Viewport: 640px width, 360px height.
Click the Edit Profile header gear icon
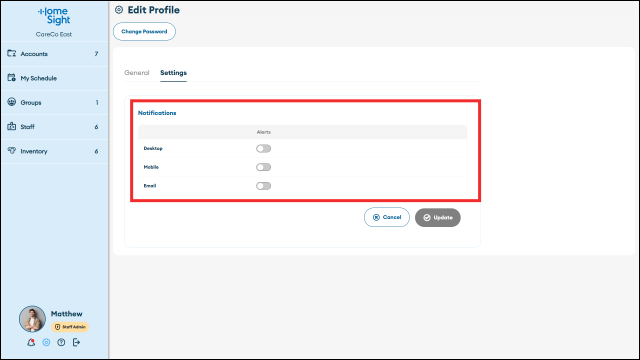119,10
